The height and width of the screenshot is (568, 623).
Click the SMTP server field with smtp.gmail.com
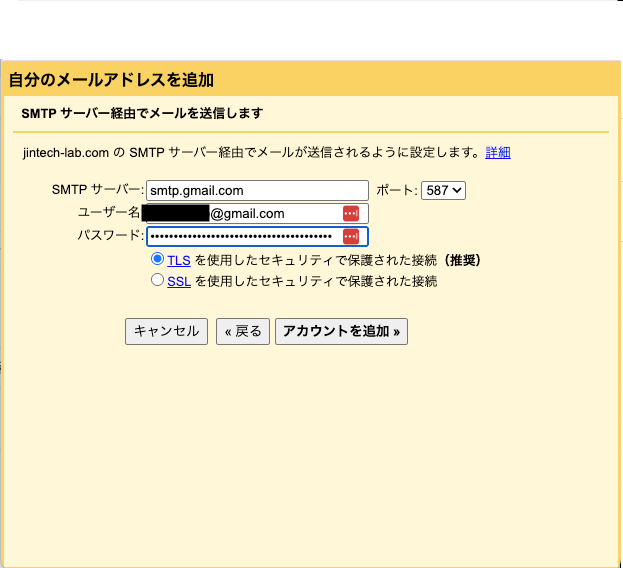257,190
